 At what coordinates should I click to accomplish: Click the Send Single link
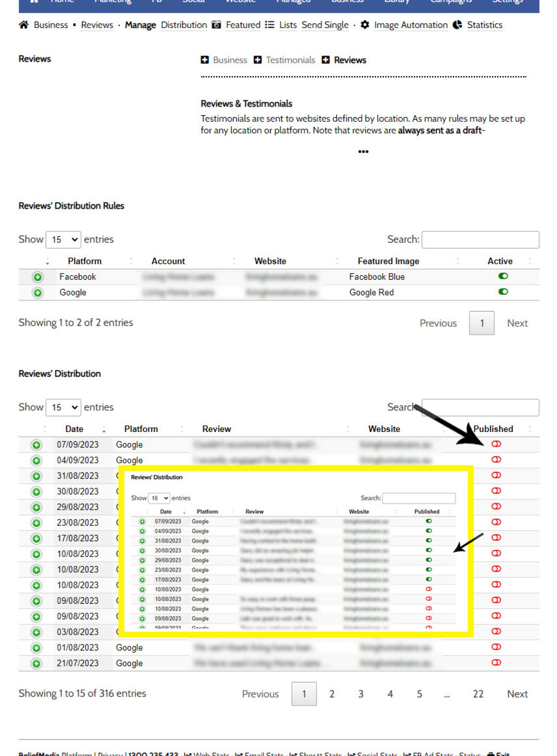point(325,25)
